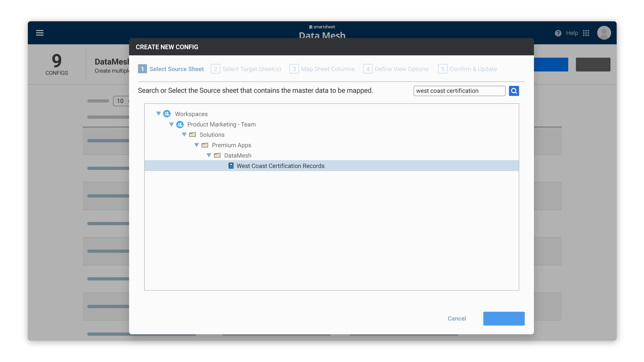Go to Select Target Sheet(s) step
The image size is (644, 362).
tap(246, 69)
